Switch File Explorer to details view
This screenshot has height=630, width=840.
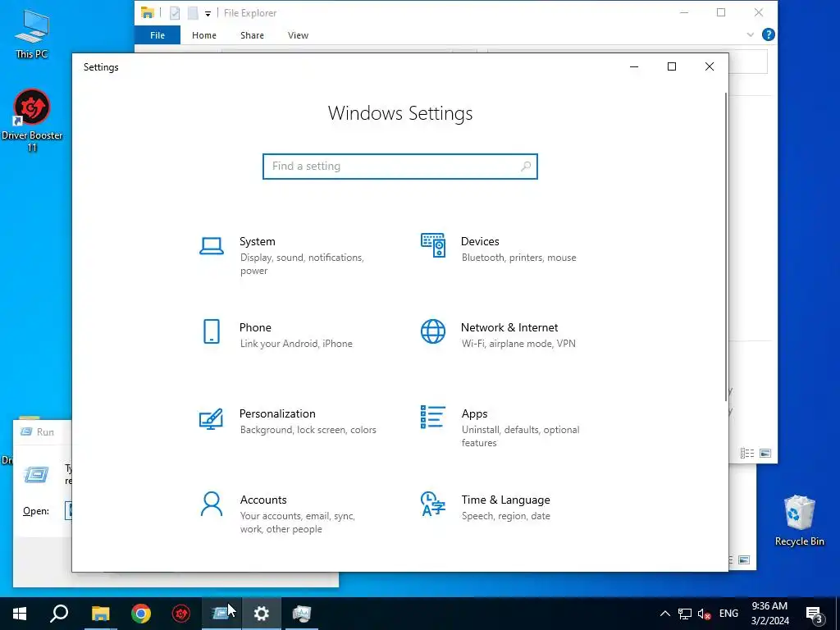pos(747,453)
